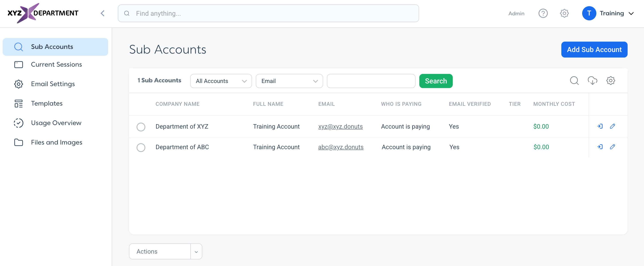Download sub accounts via cloud icon
Image resolution: width=644 pixels, height=266 pixels.
[x=592, y=81]
